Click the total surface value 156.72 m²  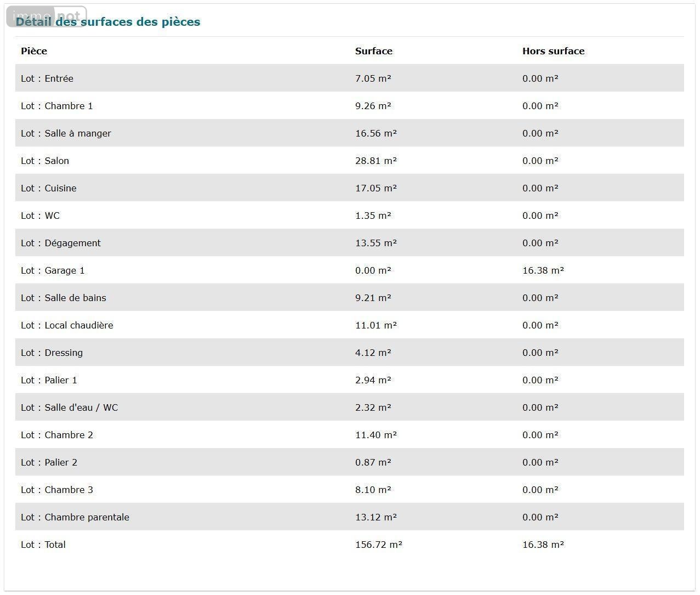pos(378,545)
